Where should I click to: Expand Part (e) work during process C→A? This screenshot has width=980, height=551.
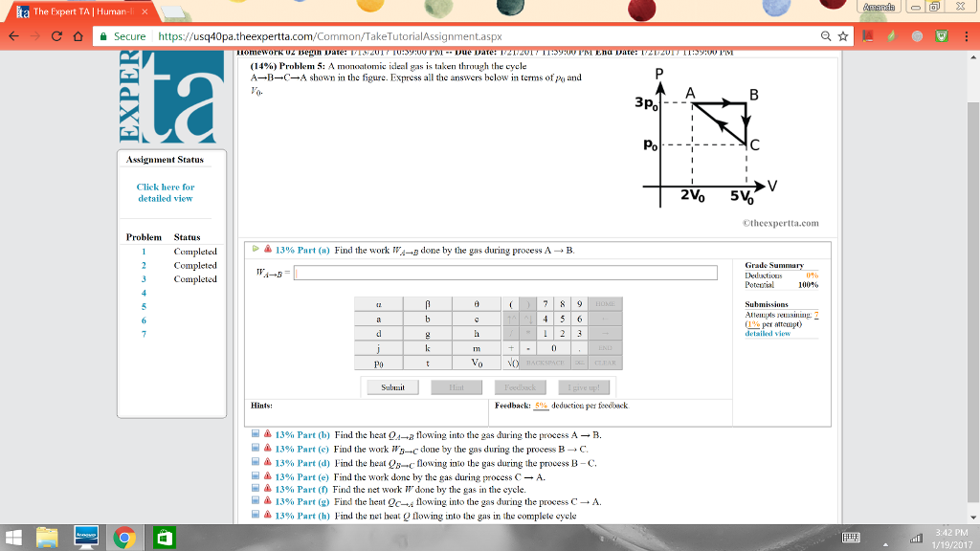[256, 475]
